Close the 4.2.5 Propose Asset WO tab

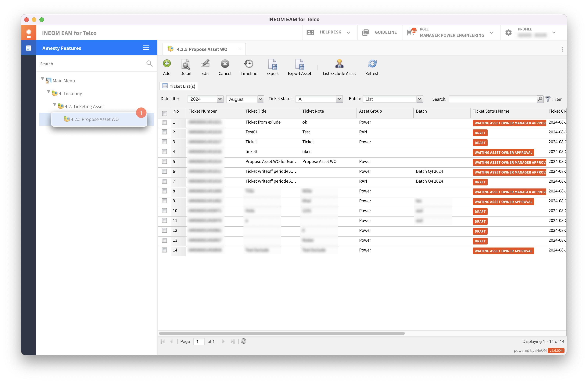coord(240,49)
